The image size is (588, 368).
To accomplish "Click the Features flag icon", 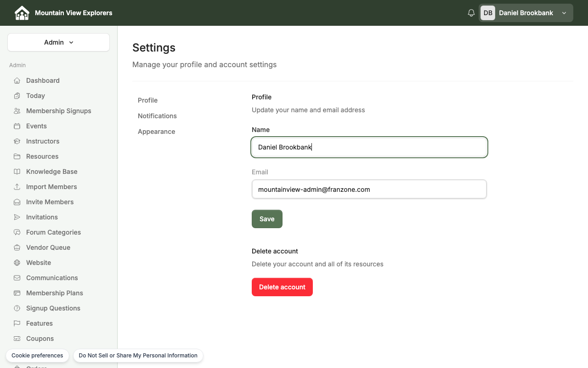I will [x=17, y=323].
